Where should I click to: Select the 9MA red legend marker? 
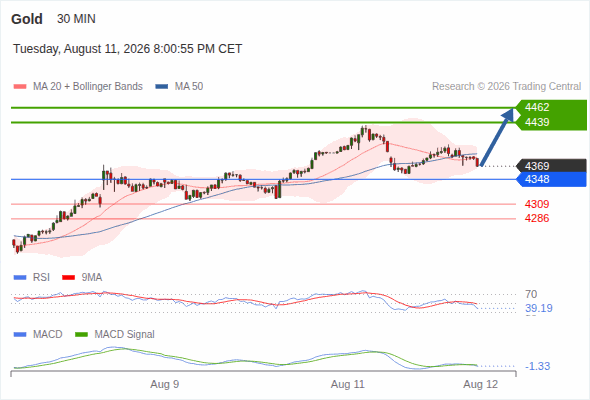click(x=68, y=278)
